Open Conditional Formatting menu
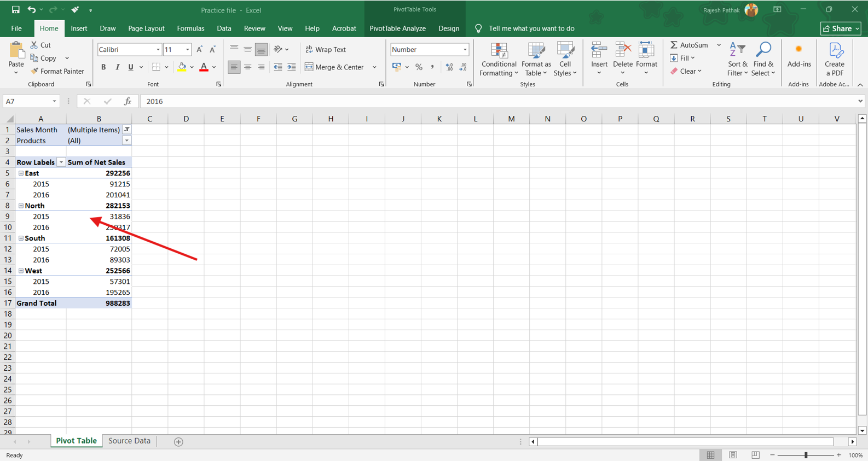Image resolution: width=868 pixels, height=461 pixels. point(499,60)
